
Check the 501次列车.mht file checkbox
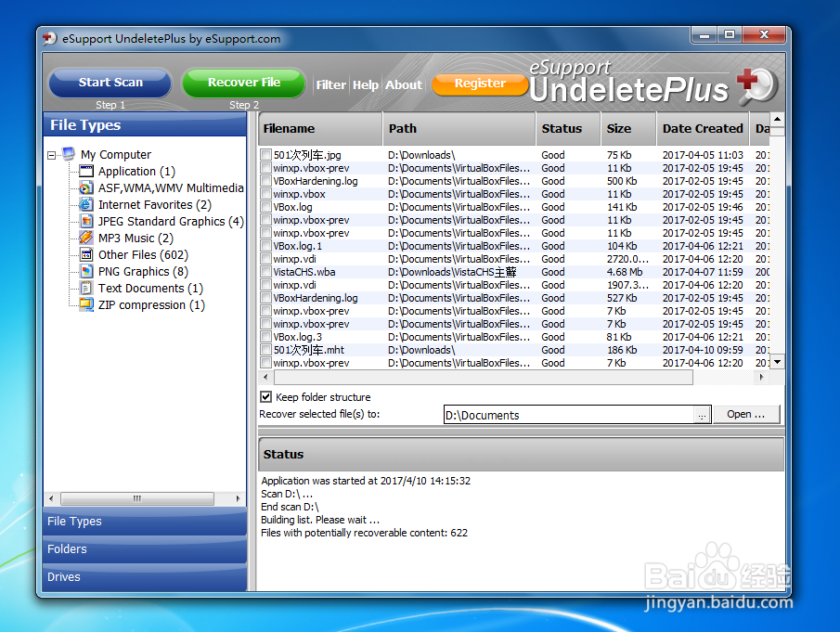tap(265, 350)
